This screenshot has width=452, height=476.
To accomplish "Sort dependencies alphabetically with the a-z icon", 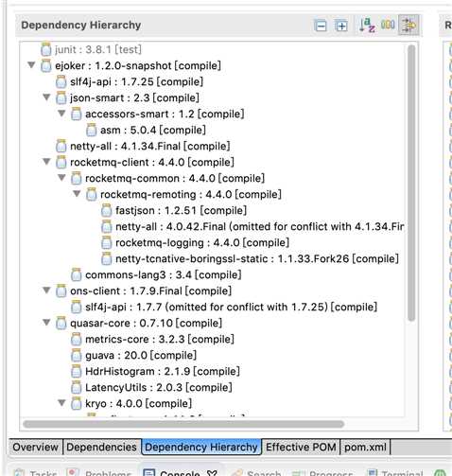I will (367, 26).
